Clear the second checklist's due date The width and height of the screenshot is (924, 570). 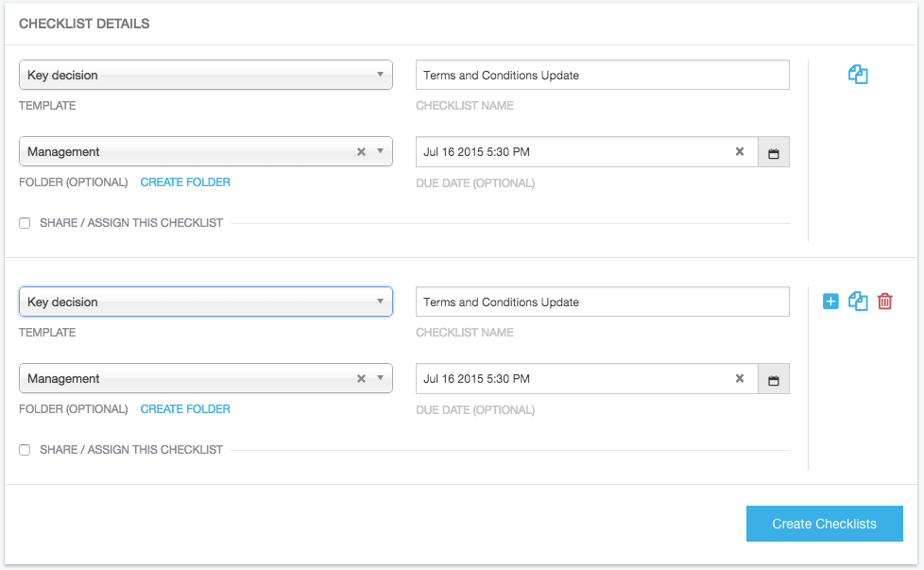740,379
